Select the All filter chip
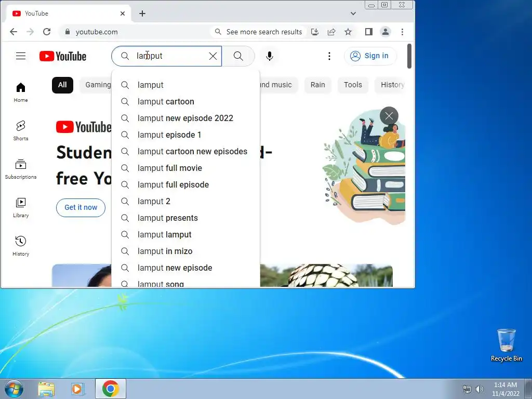The image size is (532, 399). [62, 85]
